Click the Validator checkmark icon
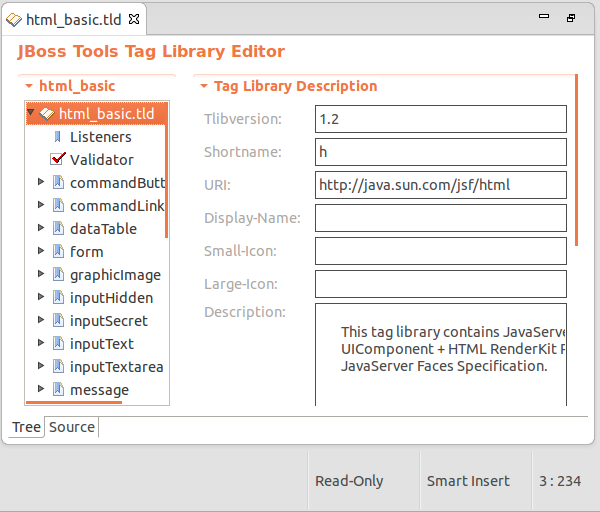This screenshot has height=512, width=600. (x=57, y=159)
